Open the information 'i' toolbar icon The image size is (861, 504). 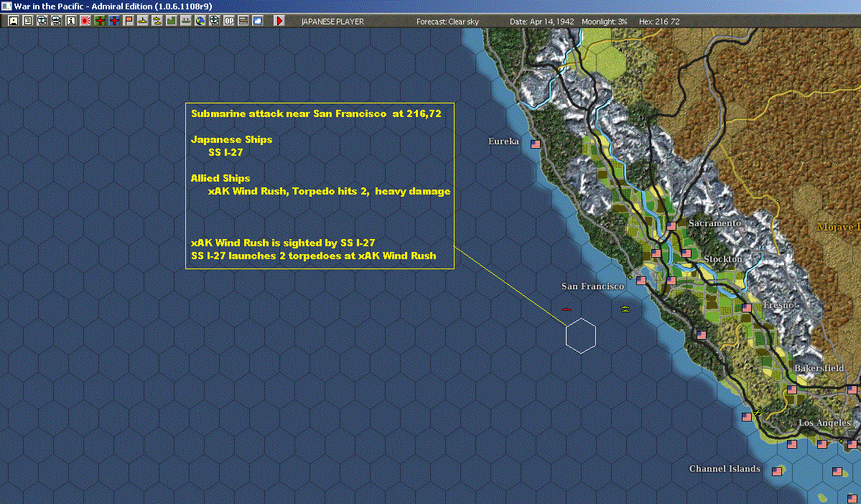tap(71, 21)
